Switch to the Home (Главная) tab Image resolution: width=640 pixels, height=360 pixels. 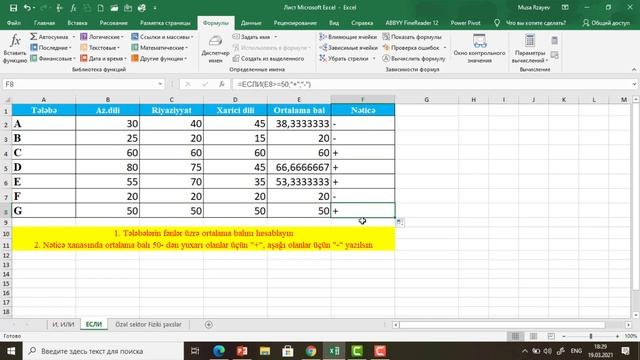point(44,23)
